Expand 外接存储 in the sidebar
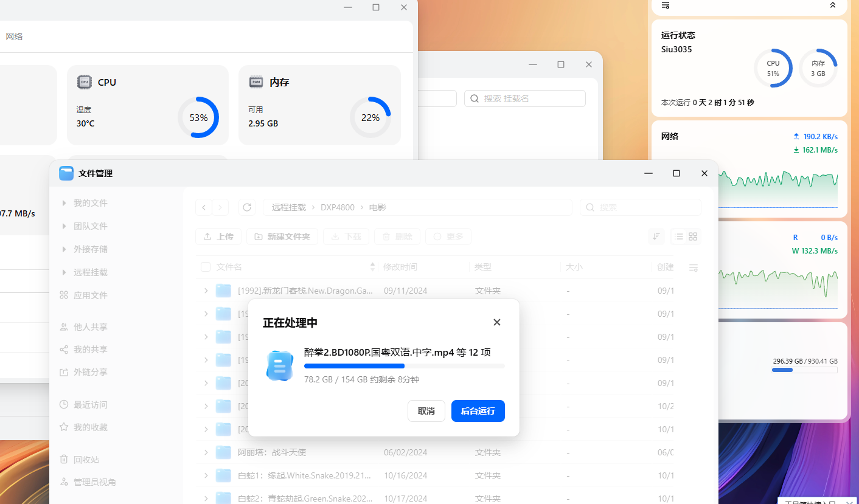Viewport: 859px width, 504px height. [x=64, y=249]
